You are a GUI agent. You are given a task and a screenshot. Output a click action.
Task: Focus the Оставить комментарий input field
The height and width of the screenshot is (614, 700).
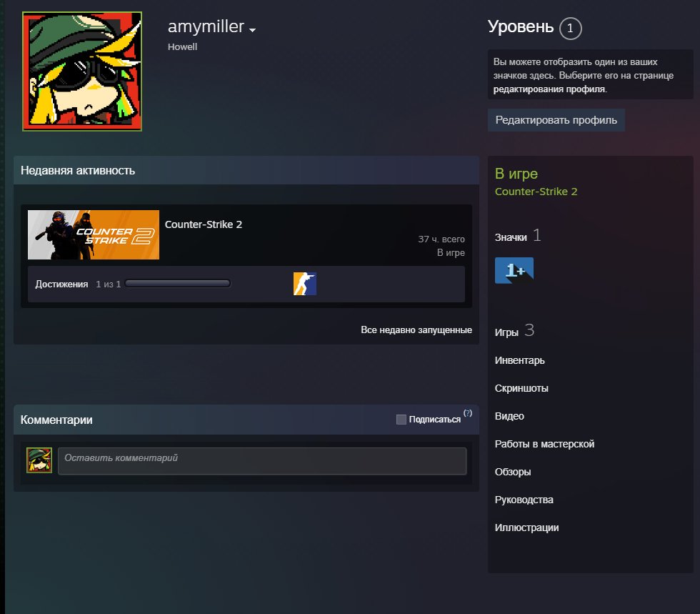pyautogui.click(x=262, y=461)
